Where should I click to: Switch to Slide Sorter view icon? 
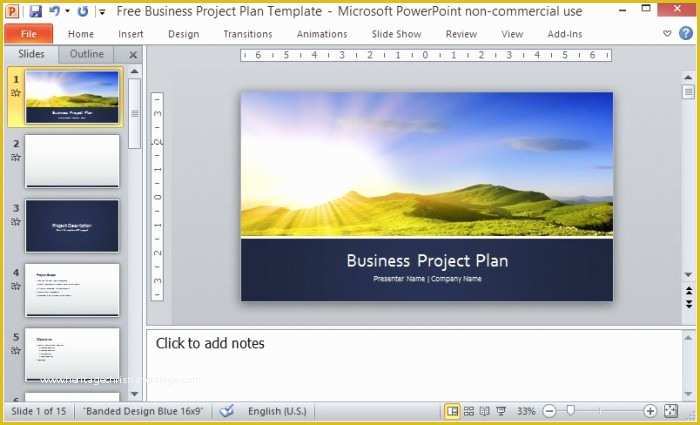point(469,411)
